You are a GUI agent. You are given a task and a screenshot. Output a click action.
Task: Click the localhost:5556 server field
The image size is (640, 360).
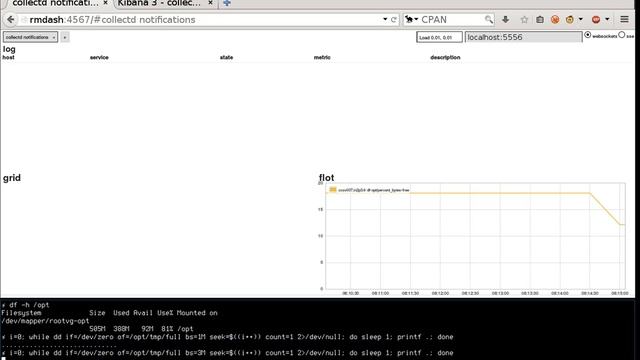[524, 37]
